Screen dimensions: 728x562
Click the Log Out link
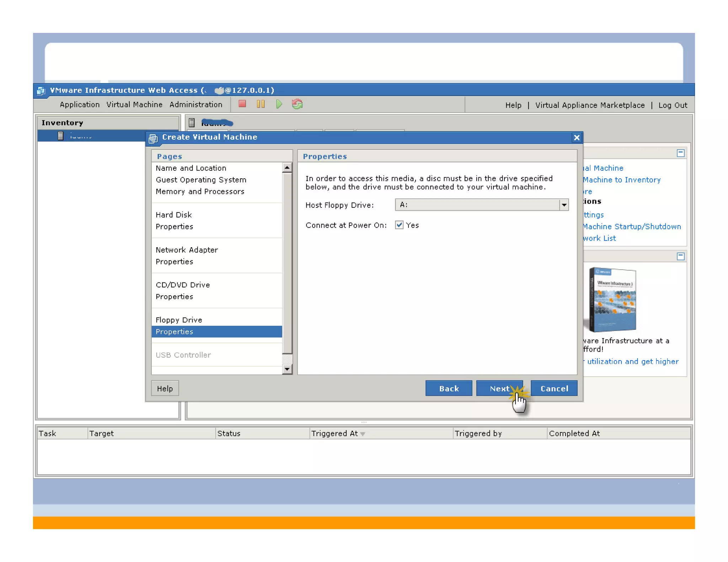[673, 105]
